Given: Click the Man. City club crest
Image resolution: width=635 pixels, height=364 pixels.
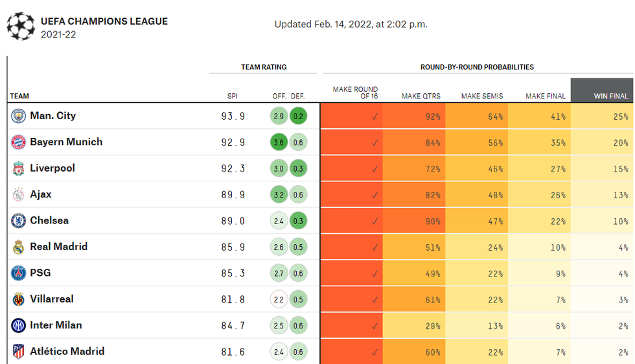Looking at the screenshot, I should 18,117.
